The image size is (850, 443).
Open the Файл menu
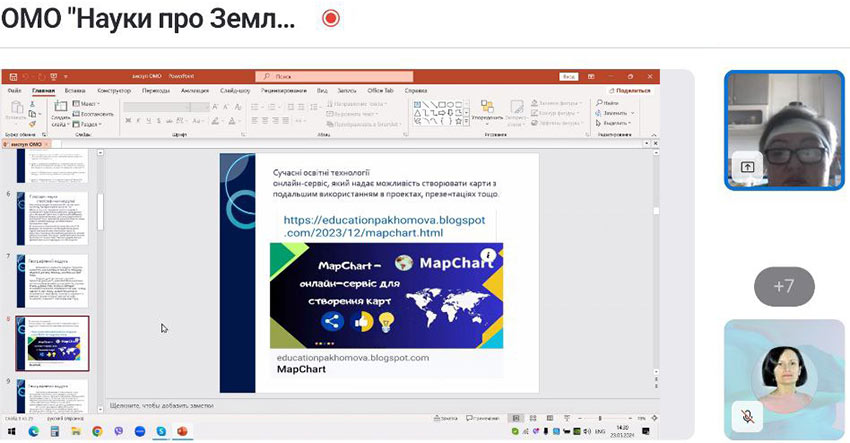[15, 91]
